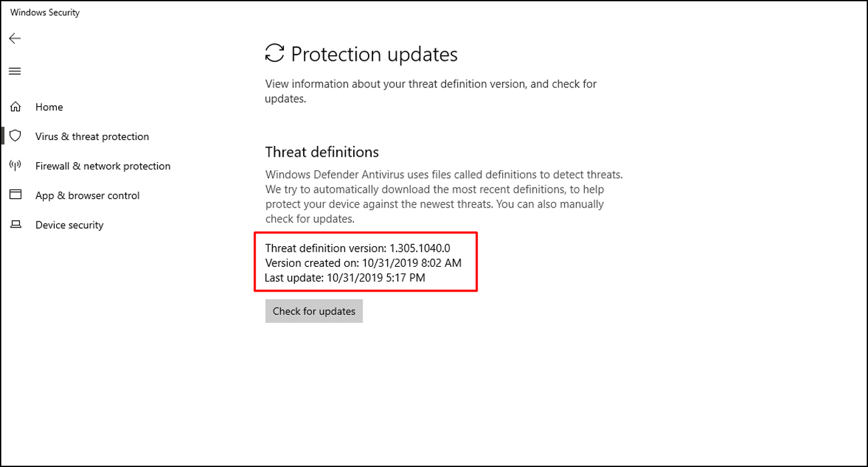This screenshot has width=868, height=467.
Task: Click the Threat definition version line
Action: coord(358,248)
